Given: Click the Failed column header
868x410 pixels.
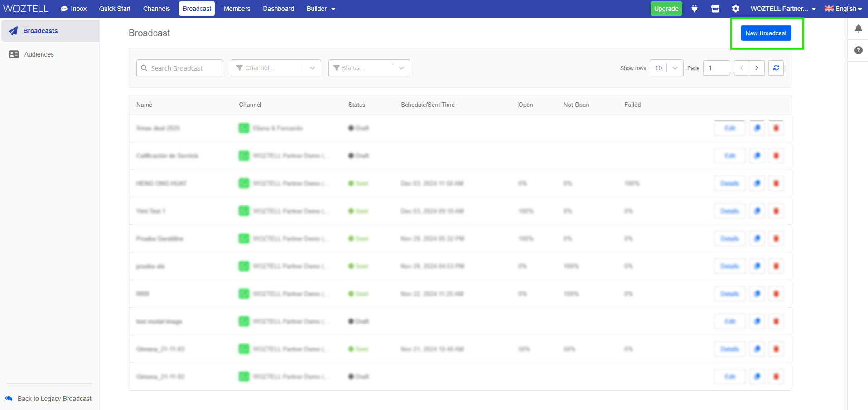Looking at the screenshot, I should point(632,105).
